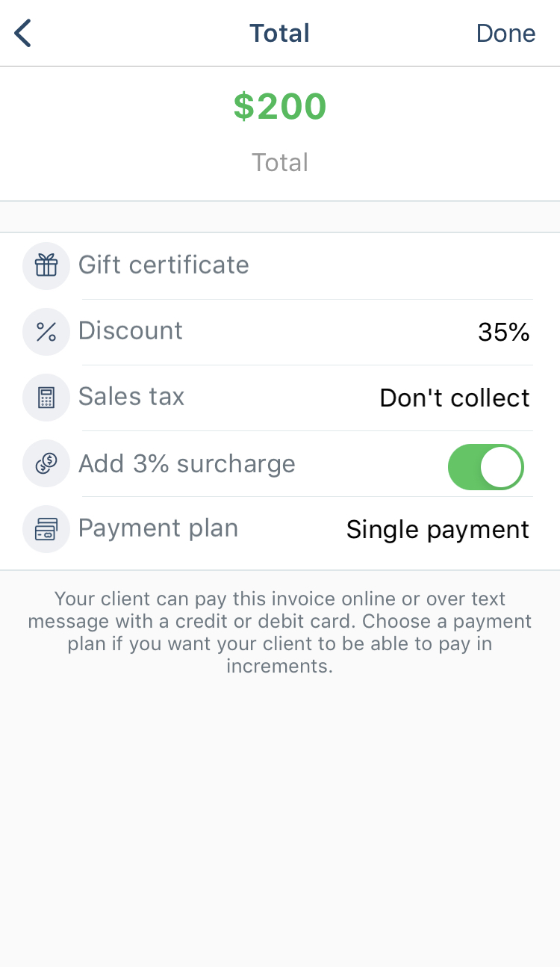Image resolution: width=560 pixels, height=967 pixels.
Task: Change the 35% discount value
Action: [x=504, y=332]
